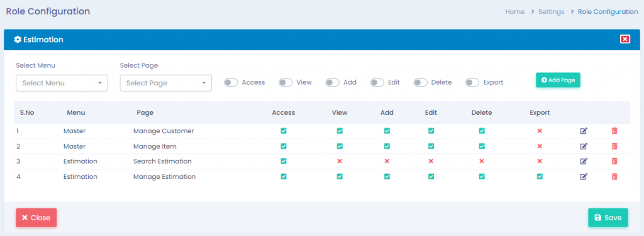
Task: Switch on the Delete toggle
Action: pyautogui.click(x=420, y=83)
